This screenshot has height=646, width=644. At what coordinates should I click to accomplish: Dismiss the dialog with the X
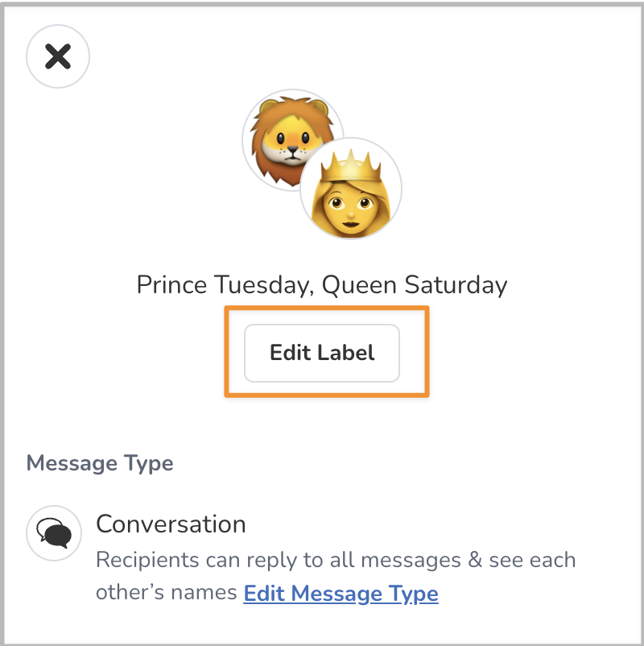[57, 56]
